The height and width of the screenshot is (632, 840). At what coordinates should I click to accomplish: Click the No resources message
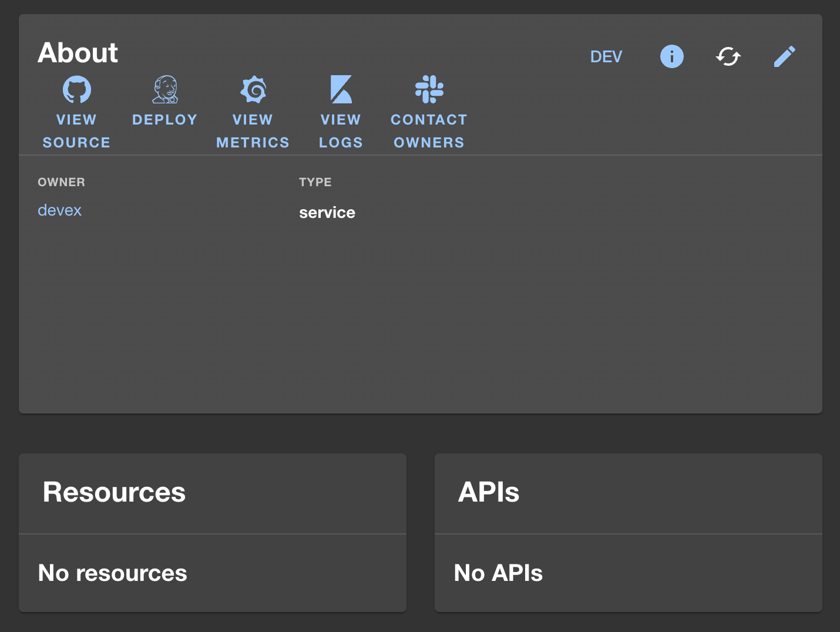pyautogui.click(x=112, y=573)
